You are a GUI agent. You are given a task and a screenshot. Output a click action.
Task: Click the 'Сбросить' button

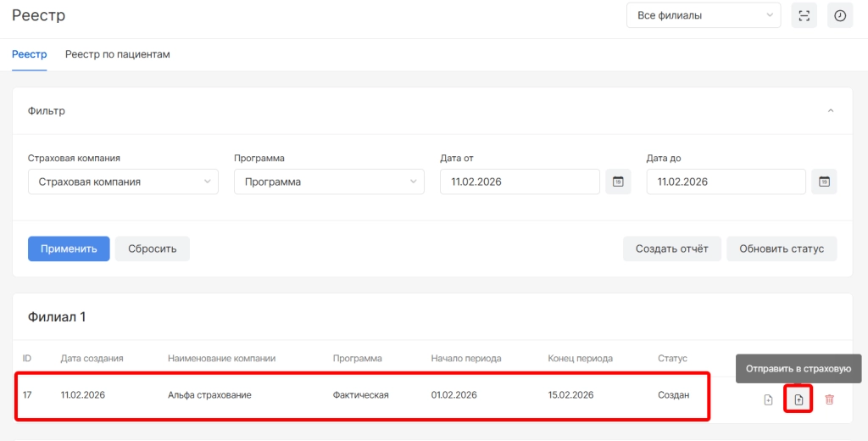(153, 248)
